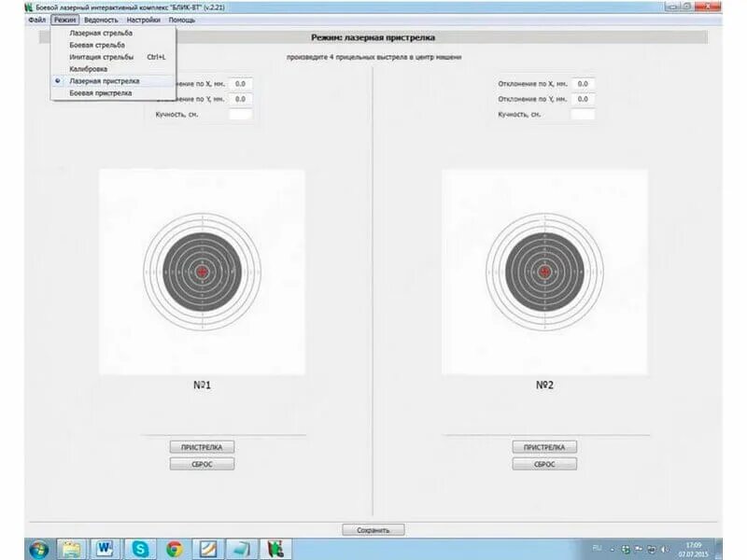Screen dimensions: 747x560
Task: Click the 'Режим: лазерная пристрелка' header
Action: (x=373, y=37)
